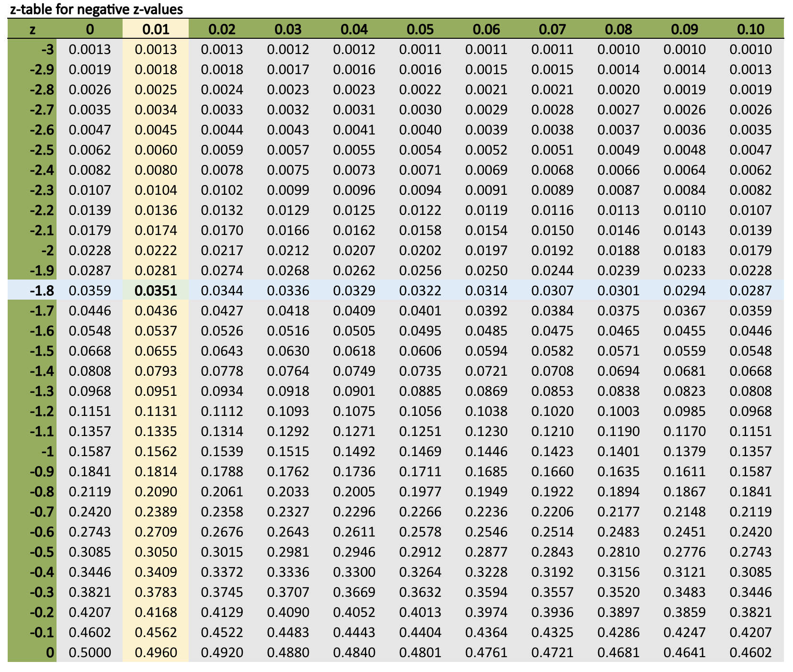The height and width of the screenshot is (672, 793).
Task: Click the 0.07 column header
Action: [x=552, y=29]
